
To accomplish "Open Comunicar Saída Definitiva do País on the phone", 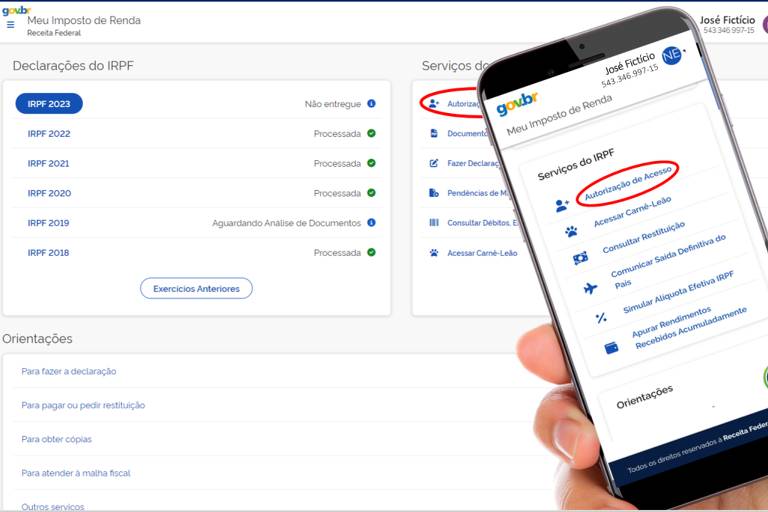I will click(668, 261).
